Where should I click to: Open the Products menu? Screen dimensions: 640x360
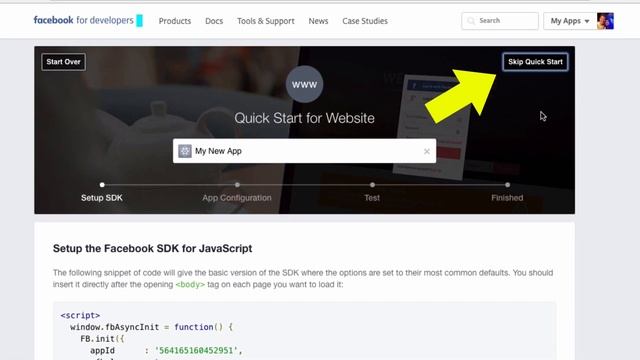pos(175,21)
